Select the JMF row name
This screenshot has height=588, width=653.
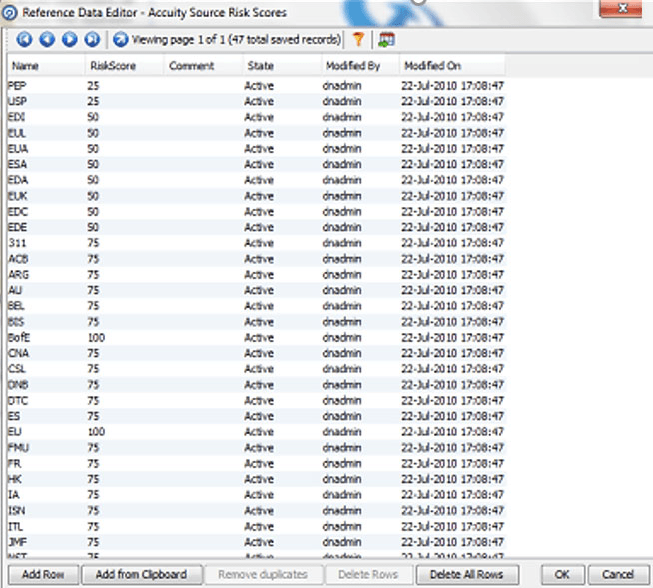click(17, 542)
